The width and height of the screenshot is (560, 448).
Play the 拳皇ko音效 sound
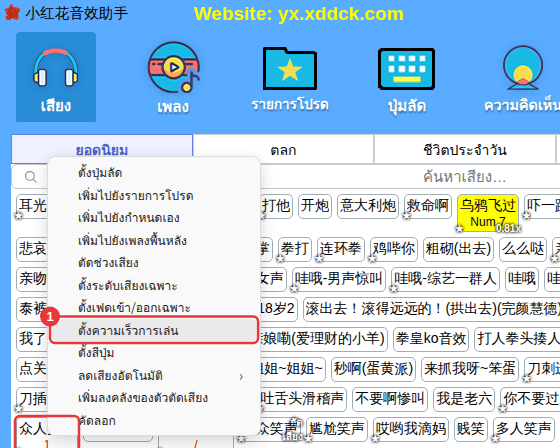(x=431, y=339)
